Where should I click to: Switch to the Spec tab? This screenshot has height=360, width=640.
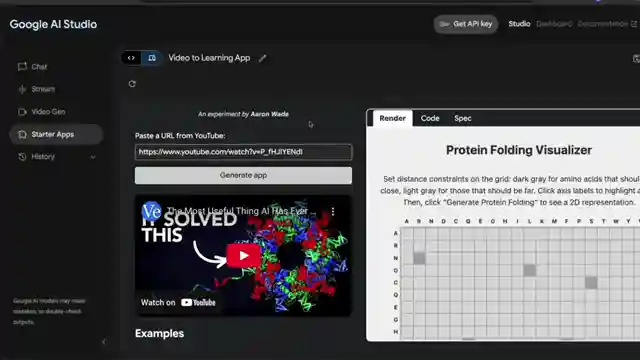(x=462, y=118)
